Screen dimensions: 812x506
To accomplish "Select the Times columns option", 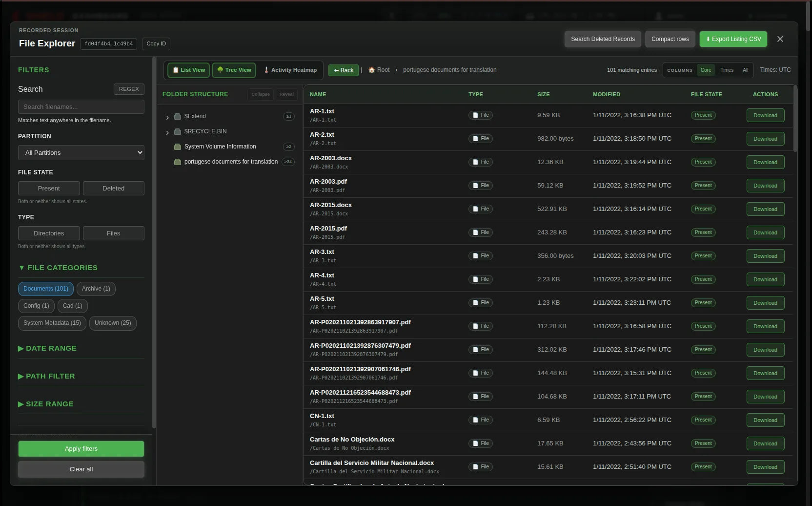I will tap(727, 70).
